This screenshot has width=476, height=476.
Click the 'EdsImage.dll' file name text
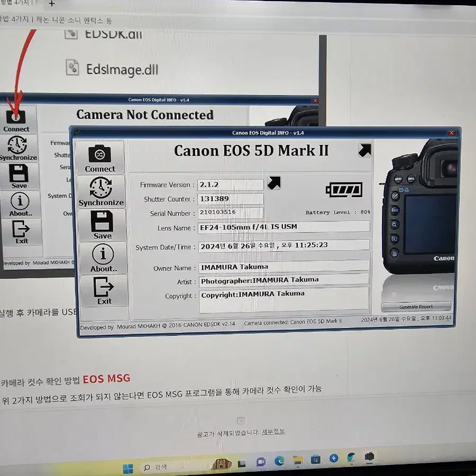122,70
